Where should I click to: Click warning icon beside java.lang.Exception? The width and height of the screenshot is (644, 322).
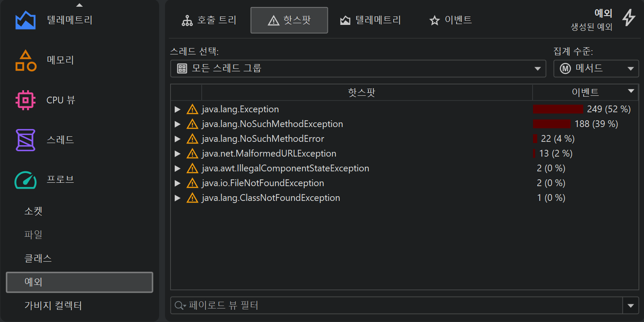192,109
